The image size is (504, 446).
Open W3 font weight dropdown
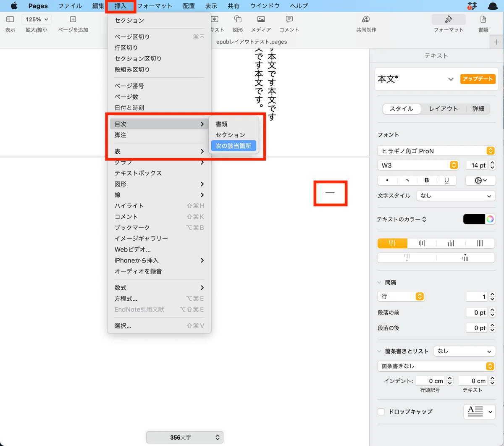[x=418, y=165]
